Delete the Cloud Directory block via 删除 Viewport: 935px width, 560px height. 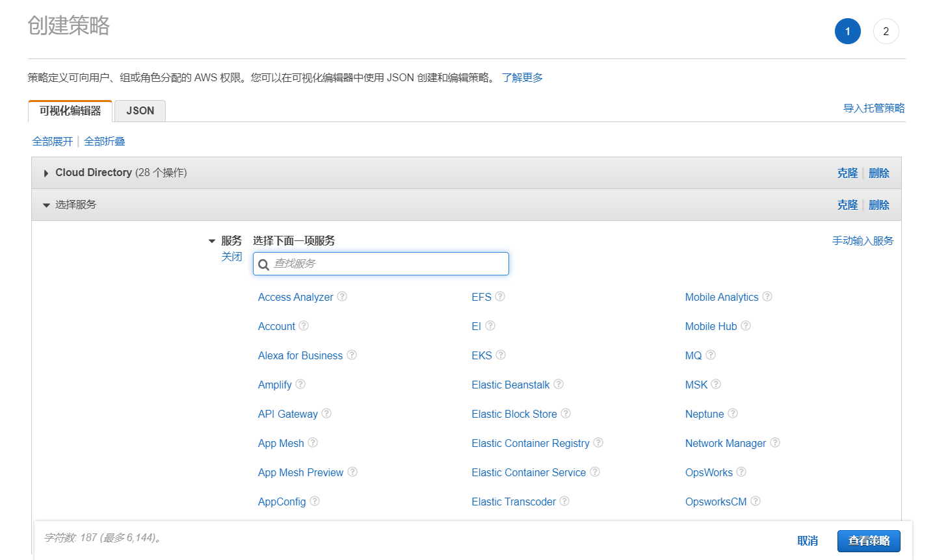pyautogui.click(x=878, y=173)
